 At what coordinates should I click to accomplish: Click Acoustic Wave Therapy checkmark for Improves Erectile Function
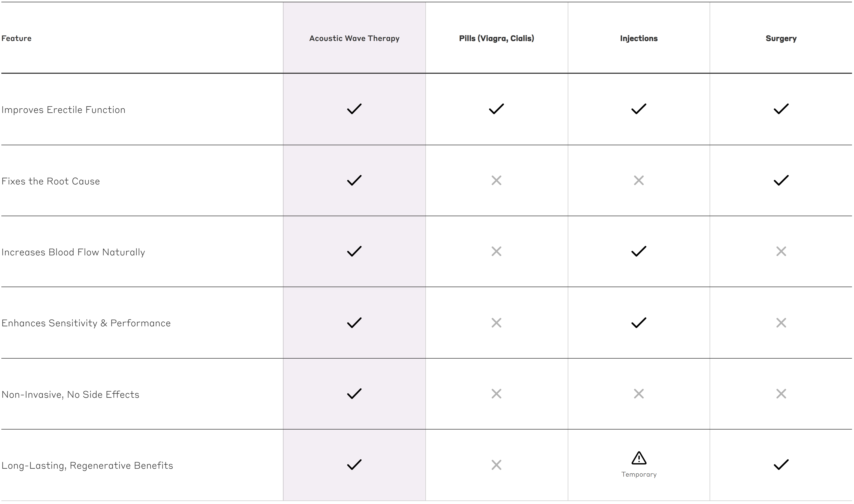[354, 109]
